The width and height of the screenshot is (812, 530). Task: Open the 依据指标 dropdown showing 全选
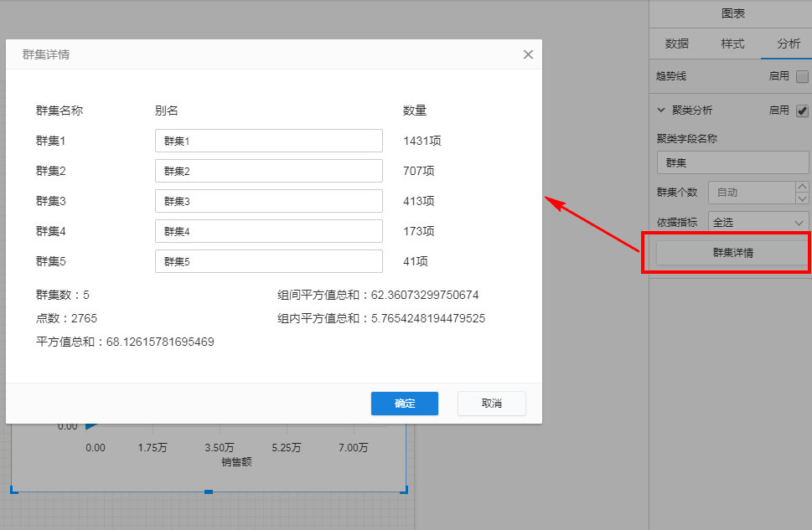(758, 222)
